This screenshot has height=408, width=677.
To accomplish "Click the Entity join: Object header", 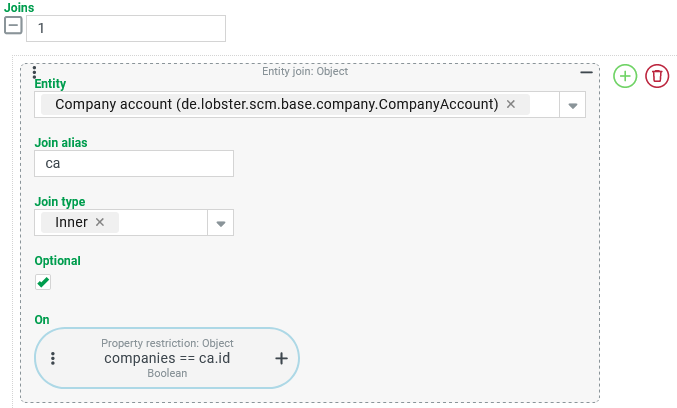I will click(x=305, y=71).
